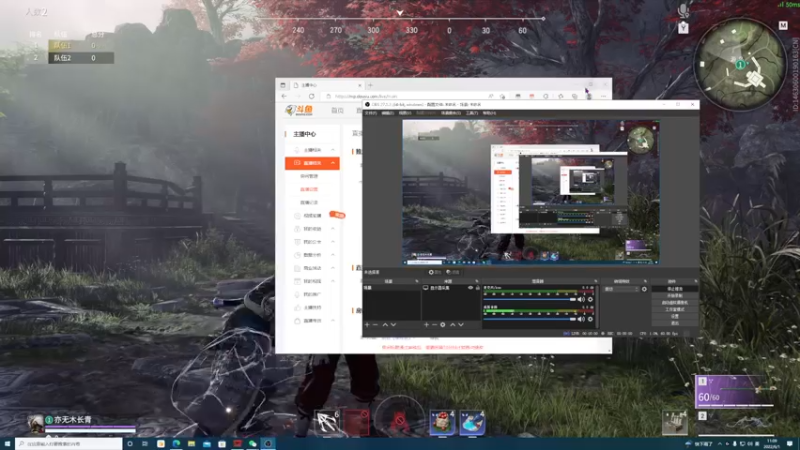This screenshot has height=450, width=800.
Task: Click the Douyu logo in browser page
Action: (x=299, y=110)
